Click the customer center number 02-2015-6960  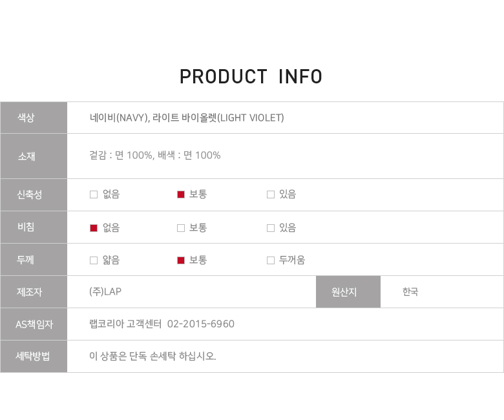200,324
